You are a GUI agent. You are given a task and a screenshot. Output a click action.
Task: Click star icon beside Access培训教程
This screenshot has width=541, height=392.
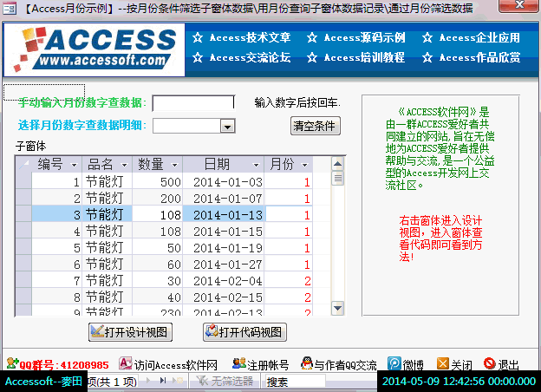(x=312, y=57)
